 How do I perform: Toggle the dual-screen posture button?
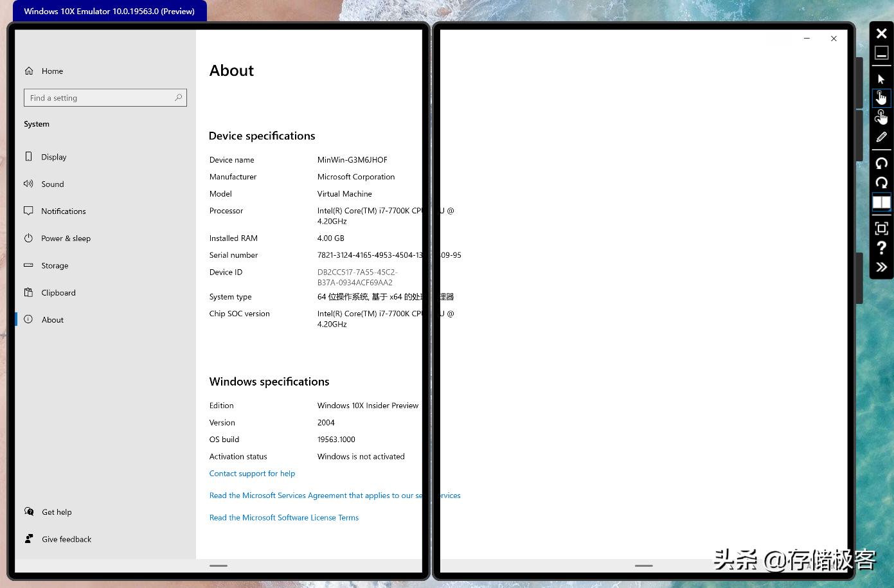pos(881,202)
